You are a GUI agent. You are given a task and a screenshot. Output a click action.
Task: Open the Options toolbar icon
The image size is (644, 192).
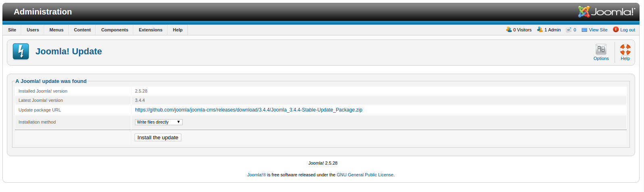[601, 50]
